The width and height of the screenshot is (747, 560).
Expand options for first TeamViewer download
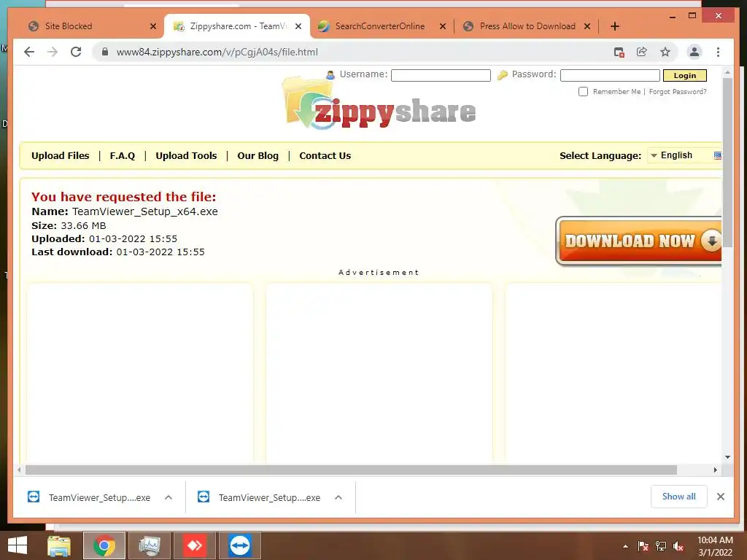[169, 497]
